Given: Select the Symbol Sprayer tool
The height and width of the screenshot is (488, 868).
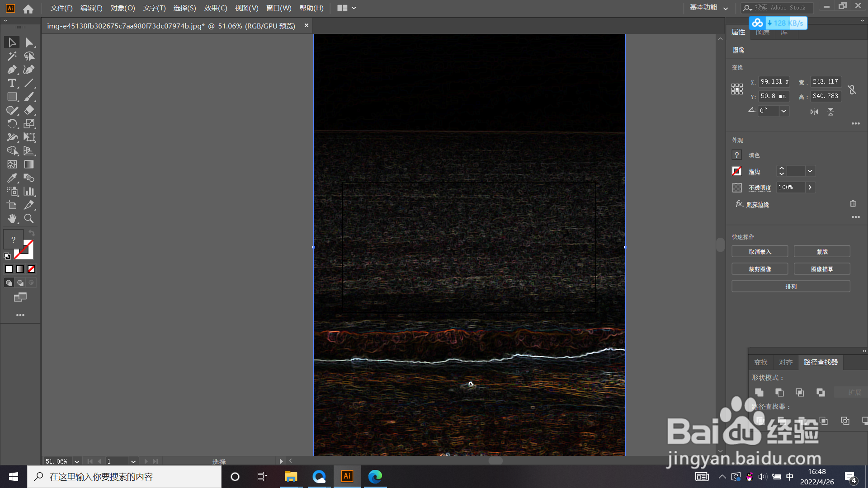Looking at the screenshot, I should [12, 192].
